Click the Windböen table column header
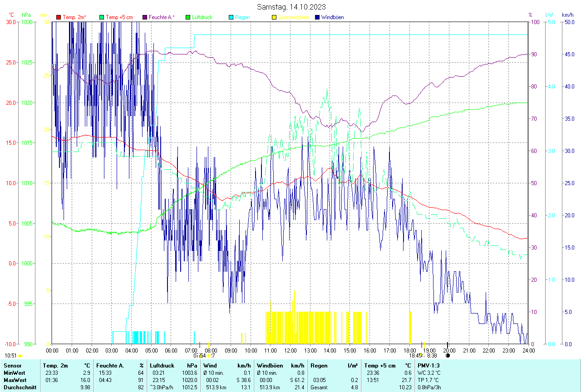The height and width of the screenshot is (392, 581). (x=270, y=365)
